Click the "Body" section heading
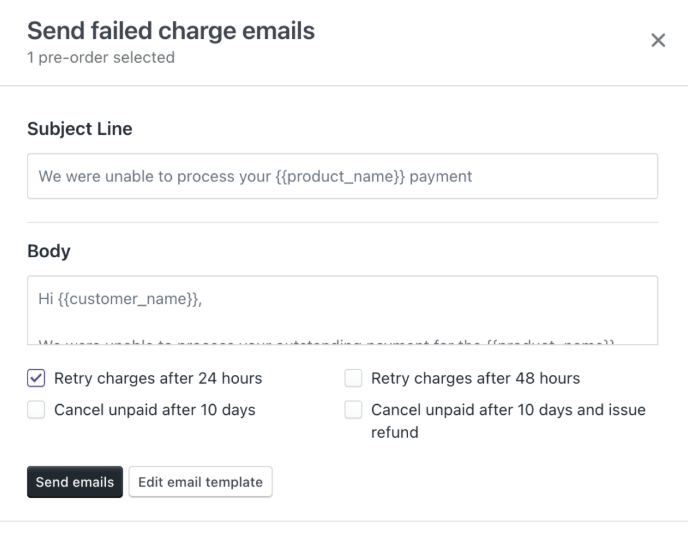688x554 pixels. coord(49,251)
